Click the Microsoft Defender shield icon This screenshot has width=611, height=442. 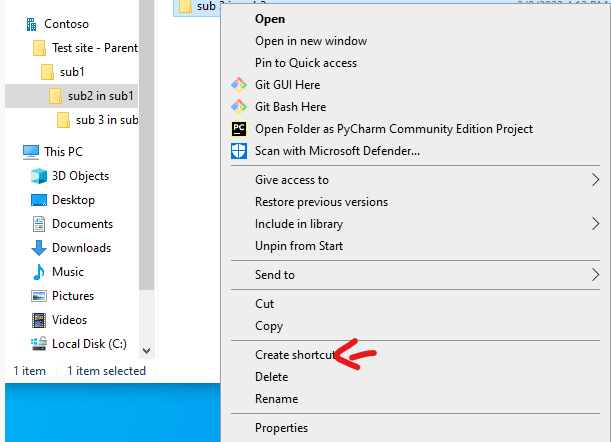(x=239, y=151)
